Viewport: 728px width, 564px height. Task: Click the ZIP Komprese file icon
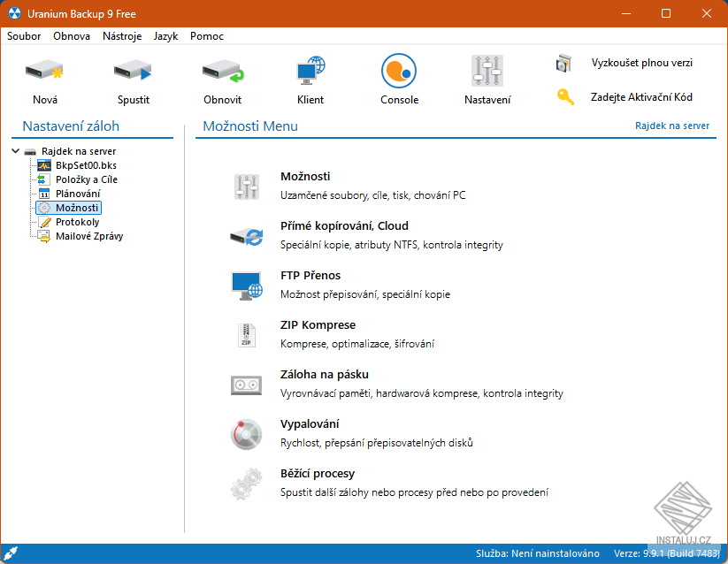pos(246,335)
